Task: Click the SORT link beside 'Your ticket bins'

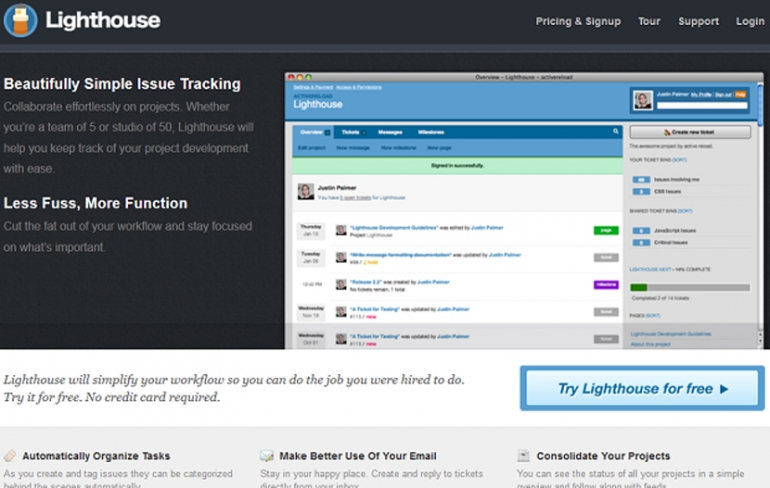Action: 679,160
